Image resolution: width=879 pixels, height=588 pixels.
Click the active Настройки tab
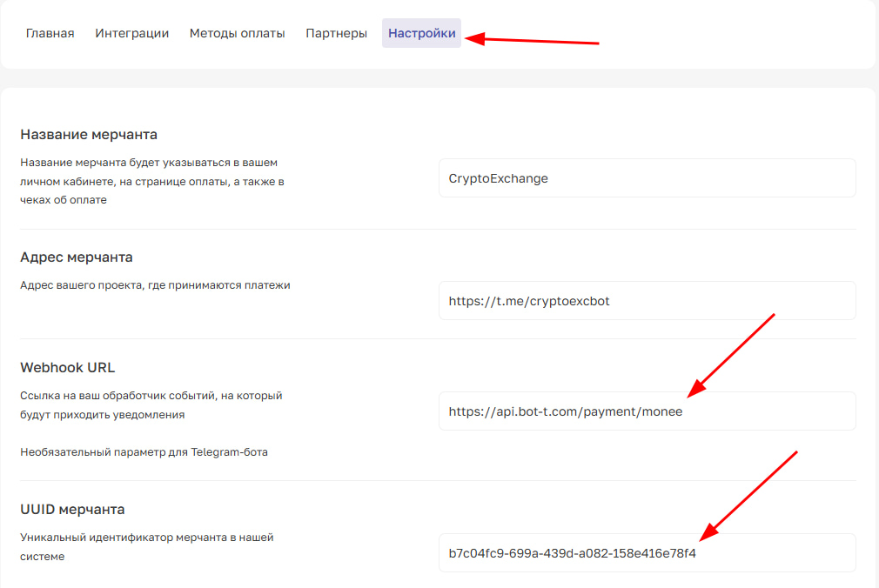[421, 33]
